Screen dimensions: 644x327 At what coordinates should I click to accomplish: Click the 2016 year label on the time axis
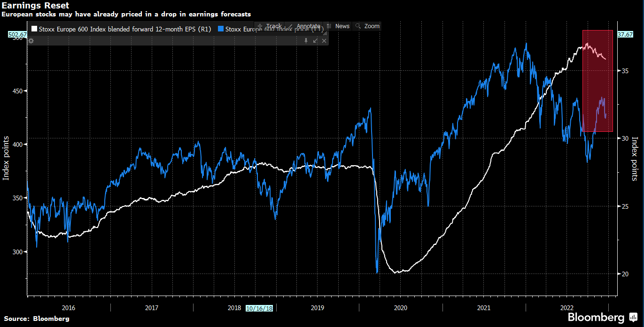point(69,308)
